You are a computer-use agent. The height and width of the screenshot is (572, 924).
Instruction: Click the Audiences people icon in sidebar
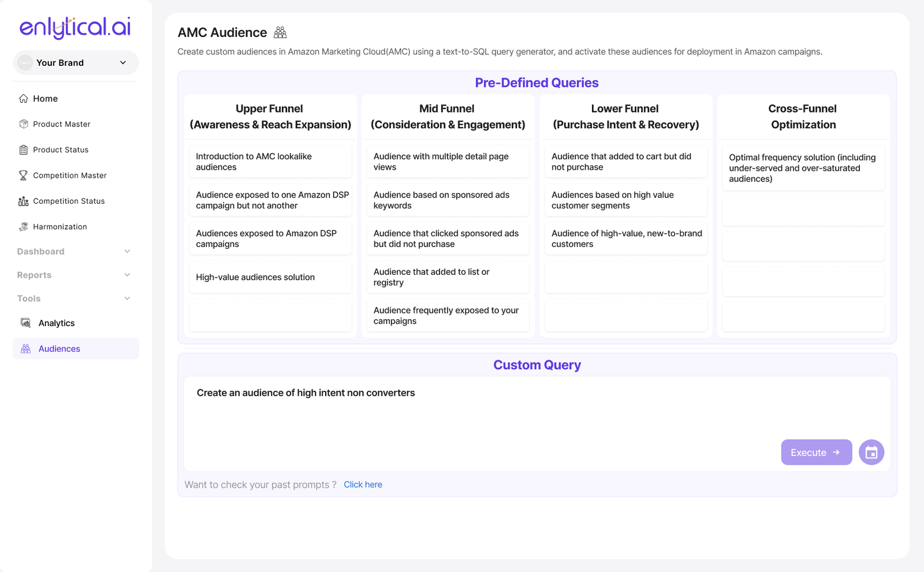25,349
